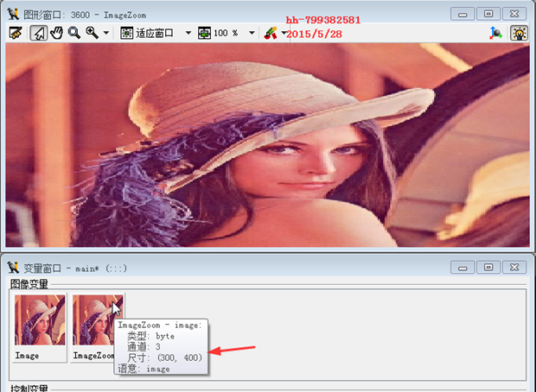The width and height of the screenshot is (536, 392).
Task: Toggle the light bulb icon
Action: pos(519,33)
